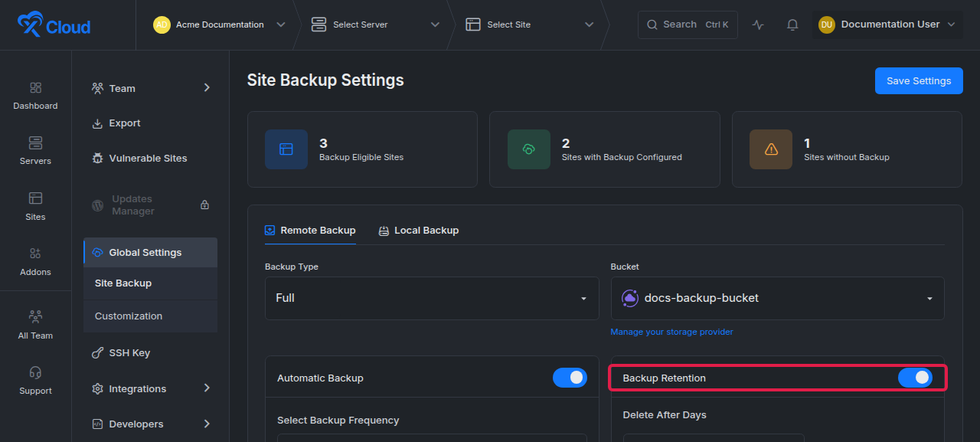Viewport: 980px width, 442px height.
Task: Click the DU user avatar
Action: coord(827,25)
